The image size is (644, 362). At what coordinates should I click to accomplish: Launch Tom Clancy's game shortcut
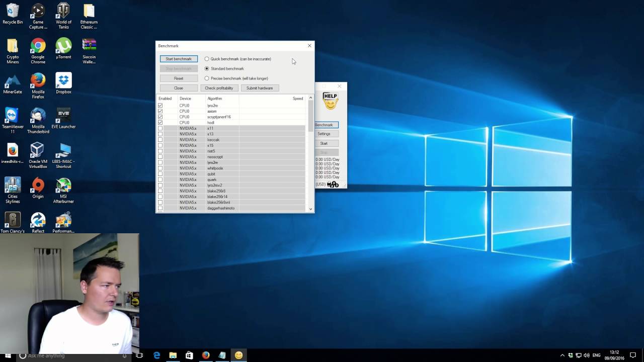13,223
